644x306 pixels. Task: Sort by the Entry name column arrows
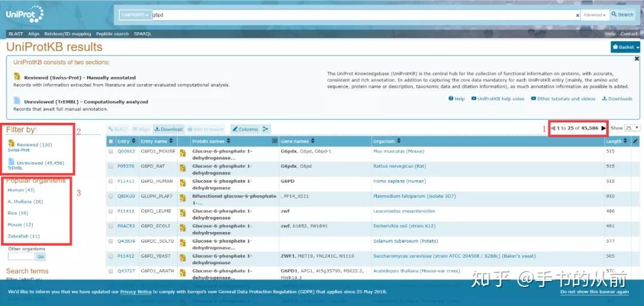click(x=171, y=141)
